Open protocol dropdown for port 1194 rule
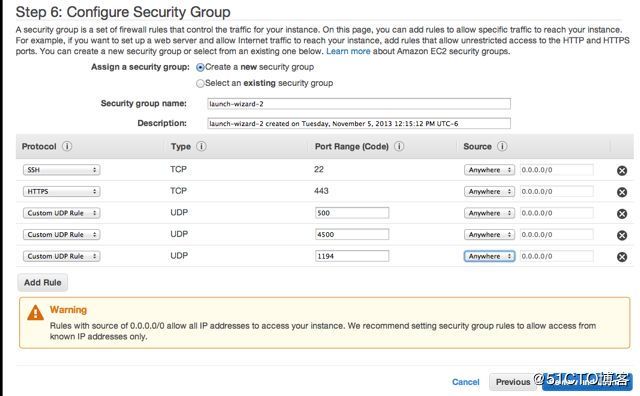This screenshot has height=396, width=640. pos(61,256)
